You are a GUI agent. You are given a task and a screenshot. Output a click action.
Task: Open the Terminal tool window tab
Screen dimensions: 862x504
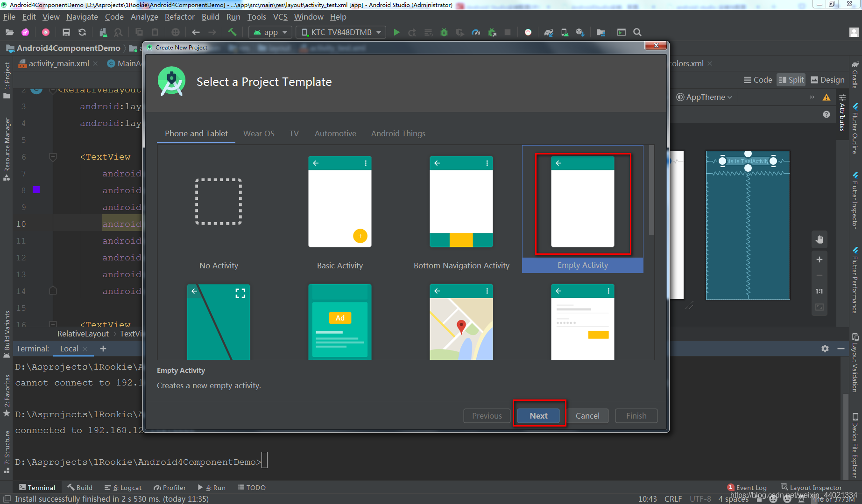point(37,487)
